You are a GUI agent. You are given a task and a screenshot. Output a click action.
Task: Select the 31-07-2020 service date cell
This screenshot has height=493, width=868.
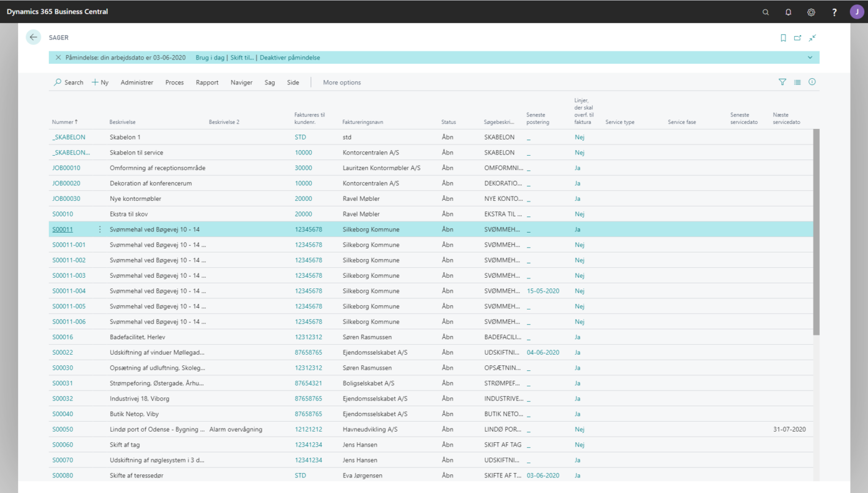[x=789, y=429]
